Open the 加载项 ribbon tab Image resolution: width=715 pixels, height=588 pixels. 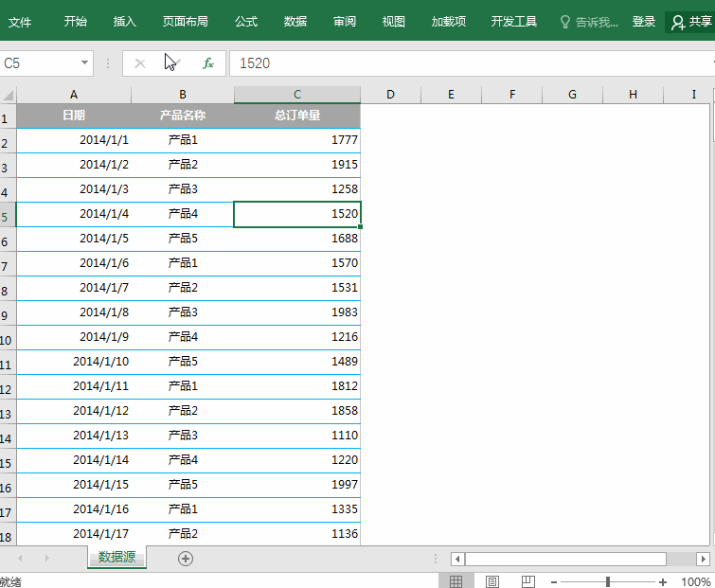pyautogui.click(x=449, y=22)
